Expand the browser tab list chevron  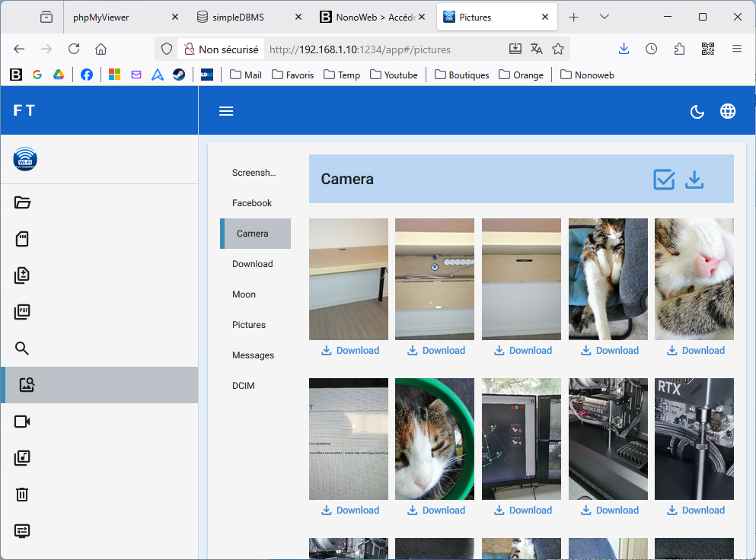pyautogui.click(x=604, y=17)
